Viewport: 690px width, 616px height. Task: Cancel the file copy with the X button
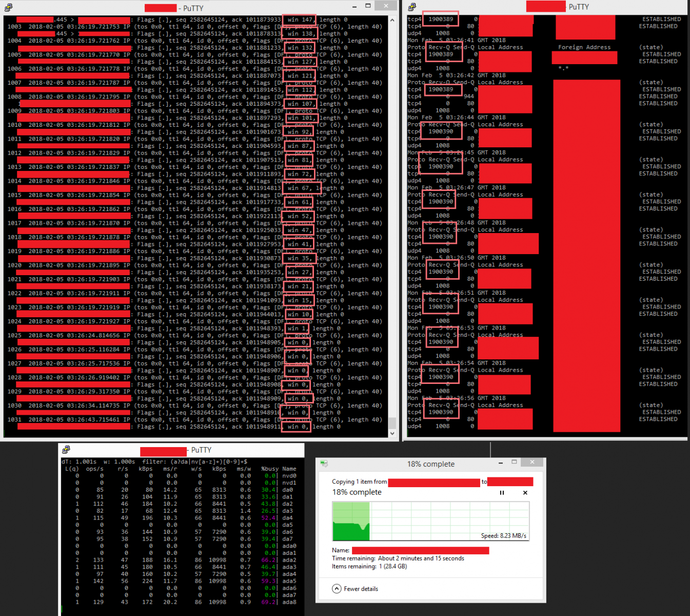tap(525, 493)
